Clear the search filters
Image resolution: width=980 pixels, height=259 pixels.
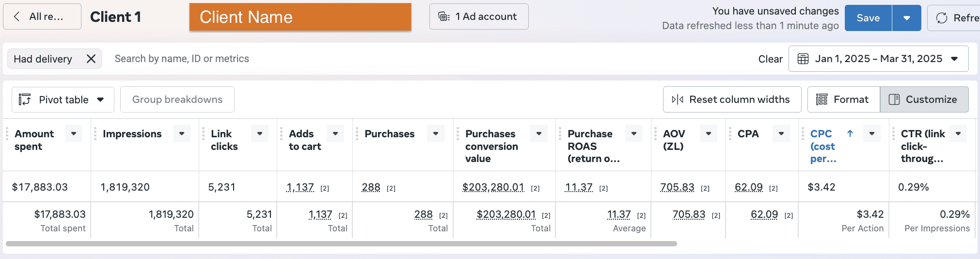pyautogui.click(x=770, y=59)
